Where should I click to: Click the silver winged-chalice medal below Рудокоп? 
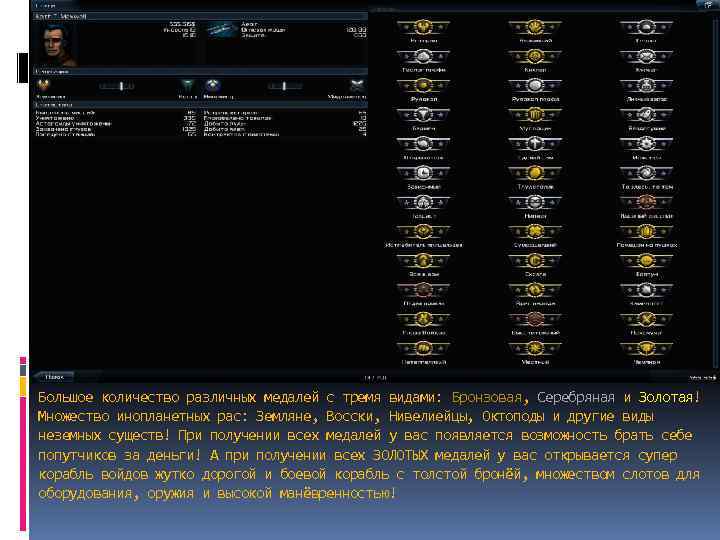pos(423,115)
